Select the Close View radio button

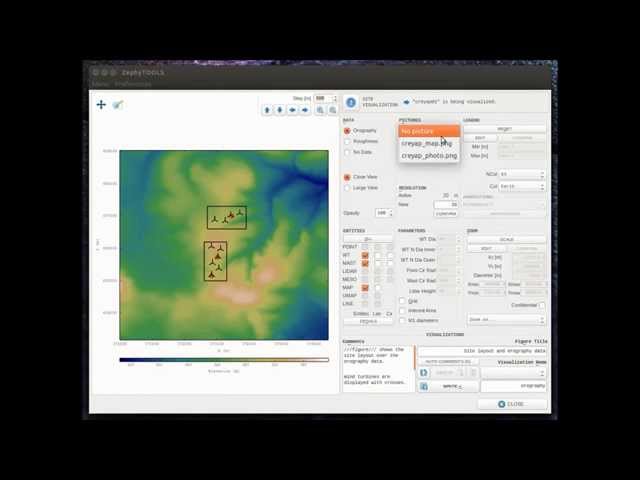coord(347,177)
